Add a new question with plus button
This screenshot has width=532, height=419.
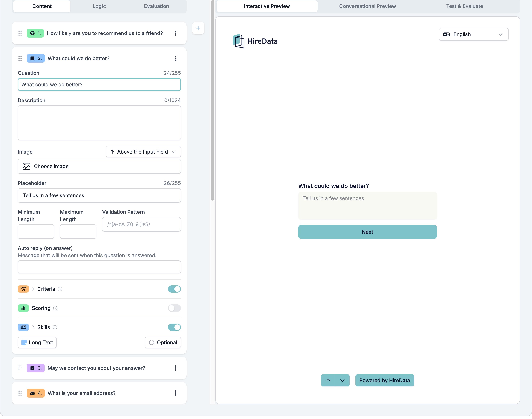(198, 28)
